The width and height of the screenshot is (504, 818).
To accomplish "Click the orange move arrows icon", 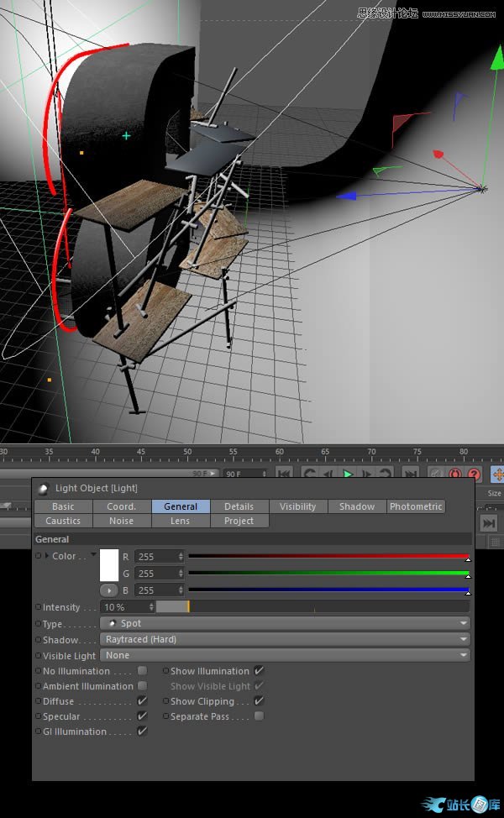I will [x=496, y=475].
